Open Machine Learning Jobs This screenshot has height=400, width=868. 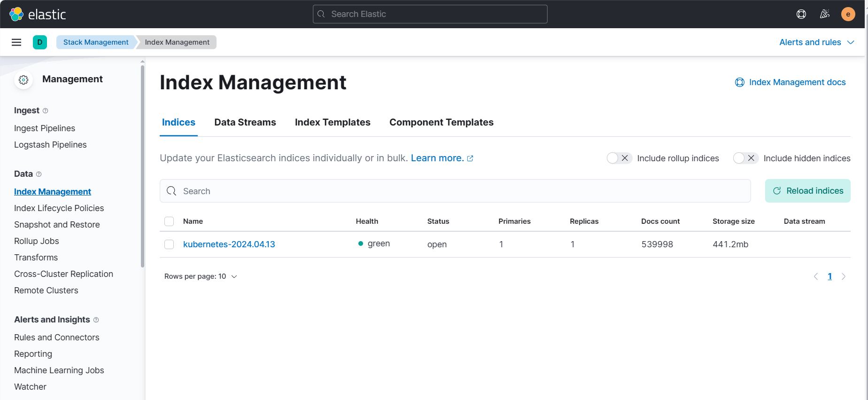59,370
